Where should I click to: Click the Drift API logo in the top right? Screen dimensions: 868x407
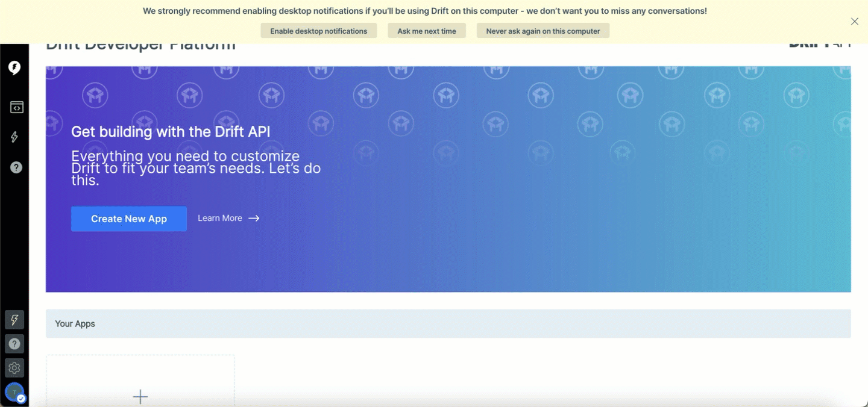click(821, 43)
